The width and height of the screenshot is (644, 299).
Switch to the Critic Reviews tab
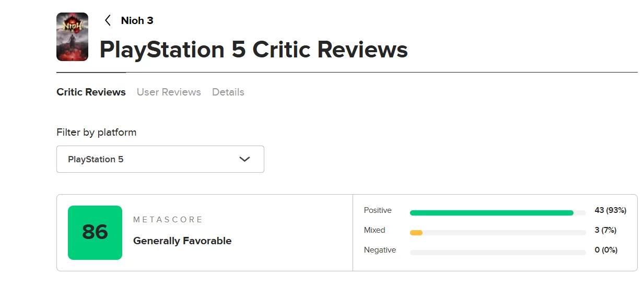[x=91, y=92]
